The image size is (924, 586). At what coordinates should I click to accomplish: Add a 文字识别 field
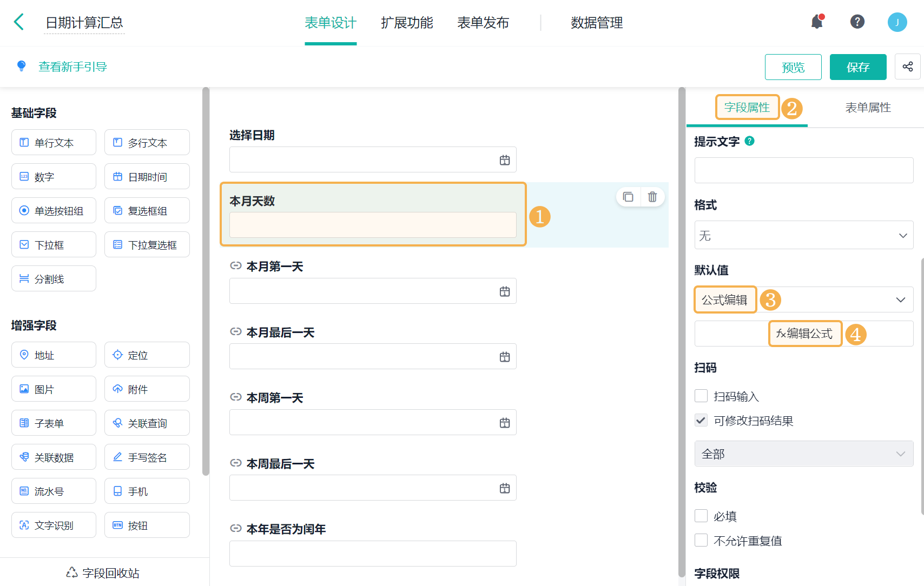54,525
